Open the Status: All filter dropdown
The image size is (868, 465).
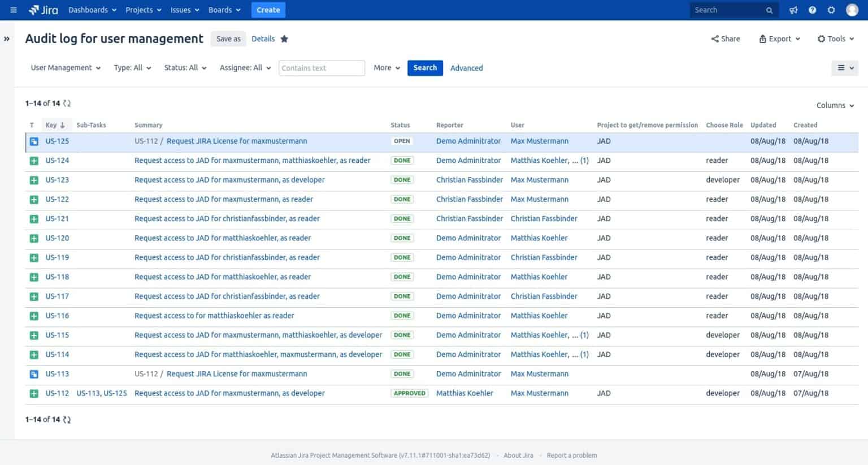click(x=185, y=67)
